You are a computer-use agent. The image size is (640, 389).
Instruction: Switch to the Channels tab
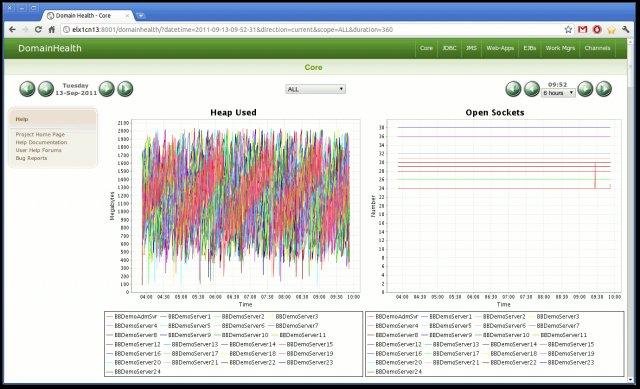pos(597,48)
